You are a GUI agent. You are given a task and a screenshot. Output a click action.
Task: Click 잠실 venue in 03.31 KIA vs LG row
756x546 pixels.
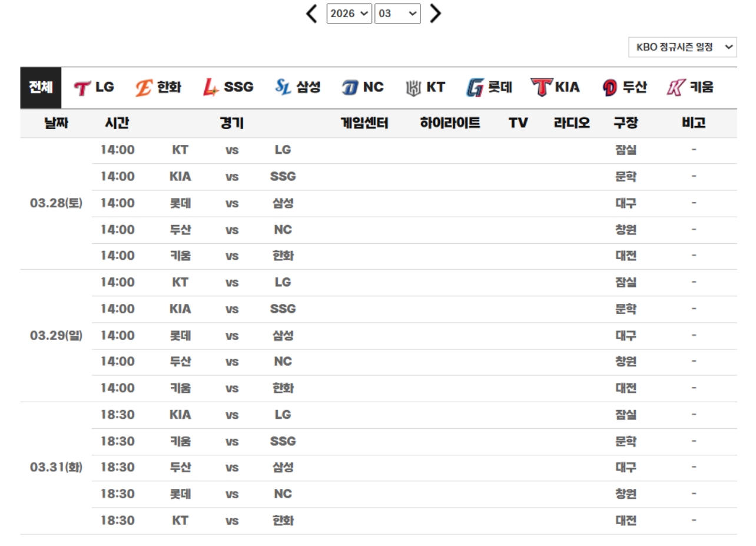[x=626, y=415]
